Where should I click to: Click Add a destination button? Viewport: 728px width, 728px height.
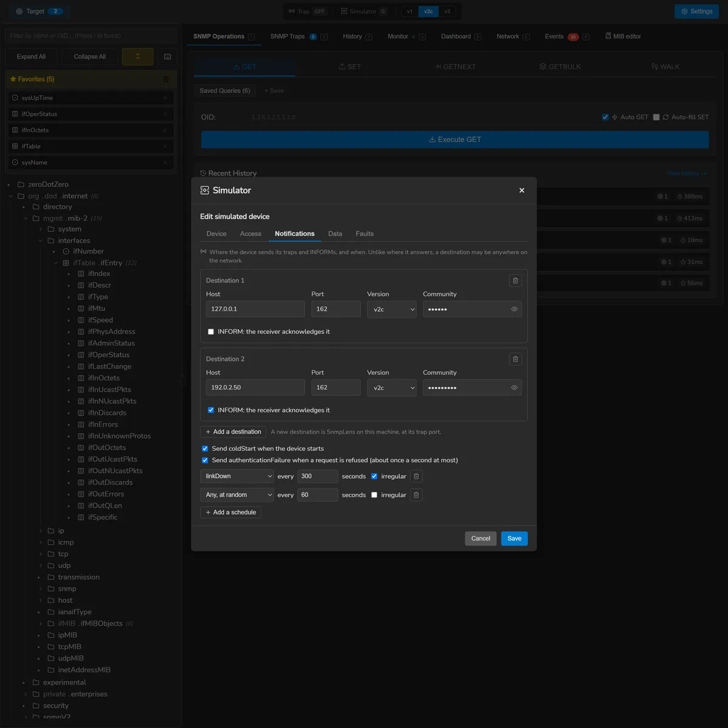coord(234,432)
